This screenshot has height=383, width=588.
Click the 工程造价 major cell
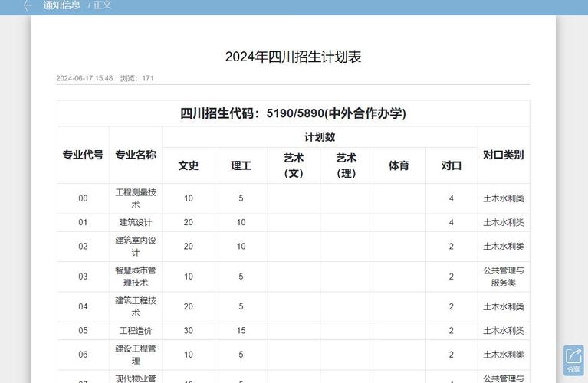coord(136,331)
